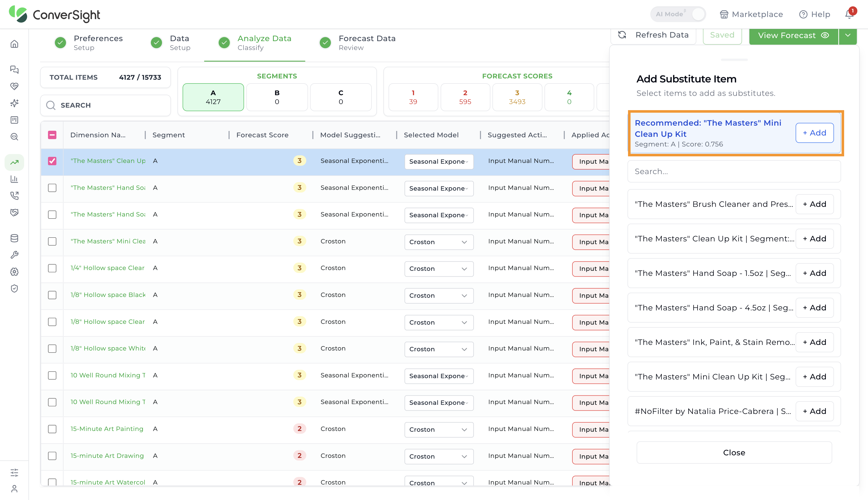868x500 pixels.
Task: Open model dropdown for 15-minute Art Drawing
Action: tap(439, 456)
